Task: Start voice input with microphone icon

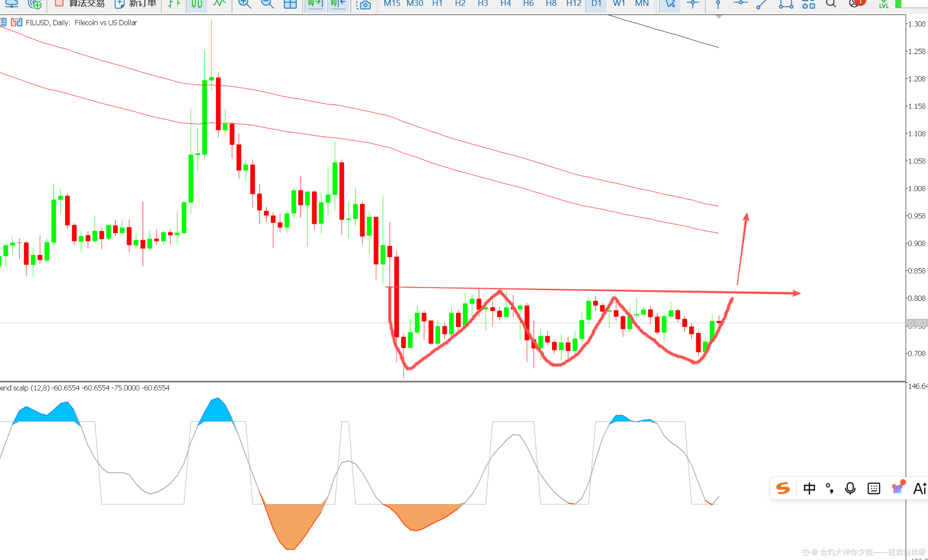Action: click(850, 489)
